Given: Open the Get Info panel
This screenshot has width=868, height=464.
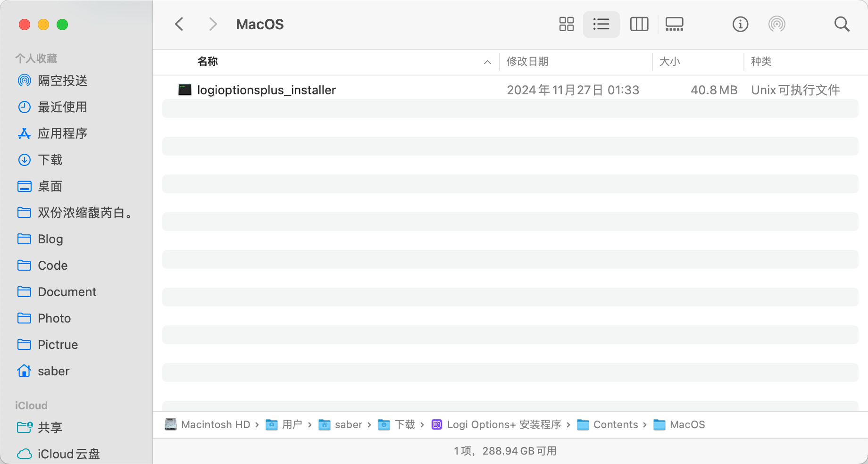Looking at the screenshot, I should tap(740, 24).
